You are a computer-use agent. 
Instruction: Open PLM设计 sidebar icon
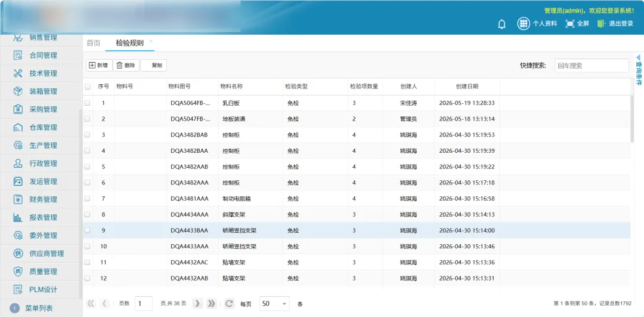(18, 290)
